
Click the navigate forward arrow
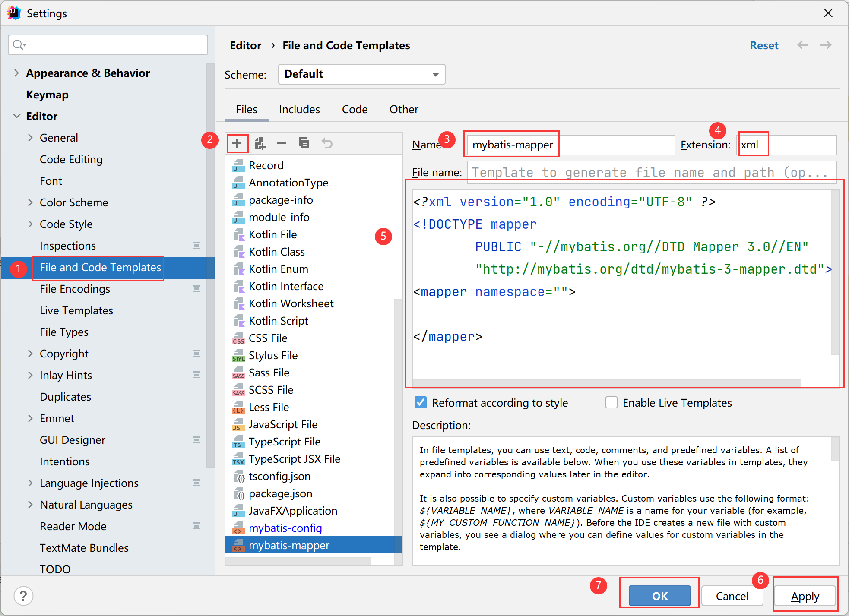(x=826, y=45)
